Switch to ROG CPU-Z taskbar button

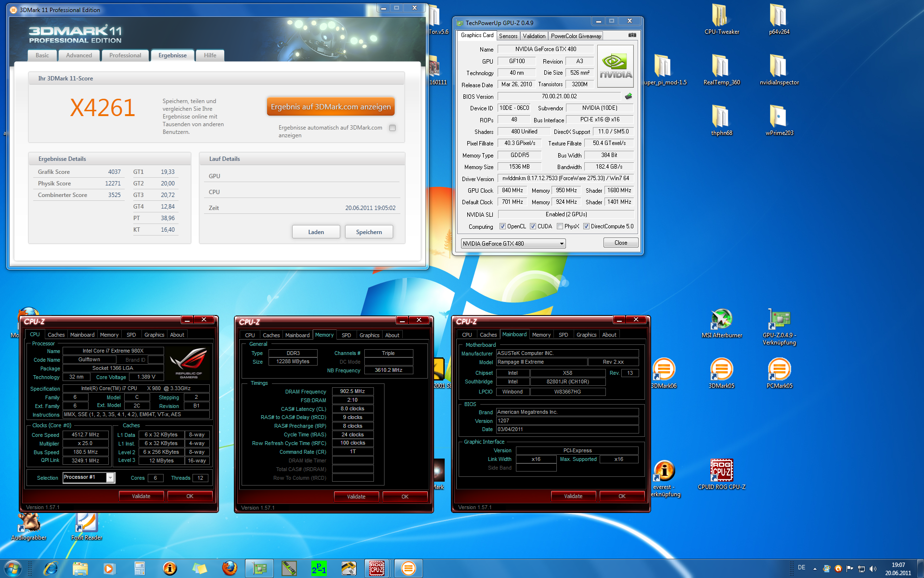pyautogui.click(x=377, y=568)
